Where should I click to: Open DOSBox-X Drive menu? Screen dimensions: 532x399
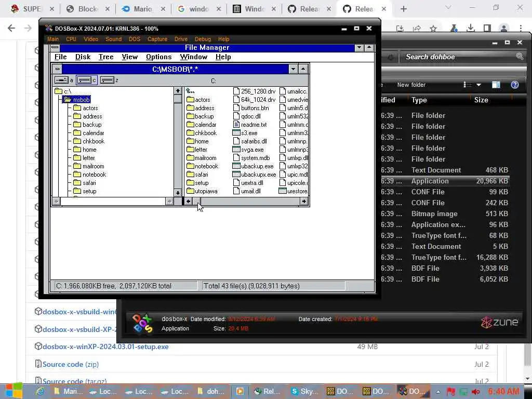coord(181,39)
